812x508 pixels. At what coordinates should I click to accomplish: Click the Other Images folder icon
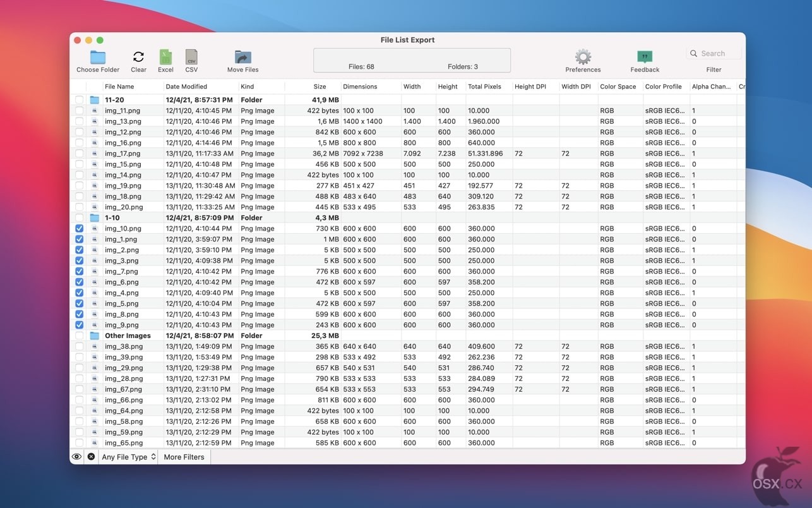click(95, 336)
